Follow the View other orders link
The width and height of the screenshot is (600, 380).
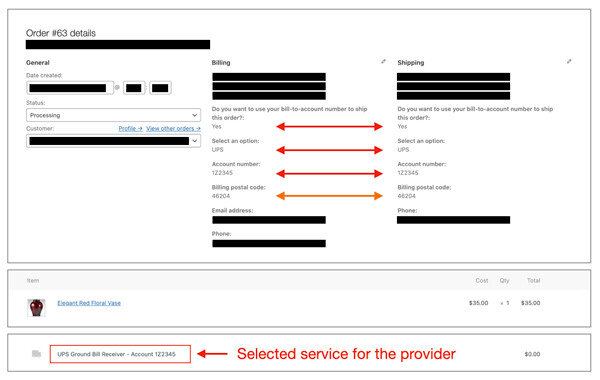(x=173, y=129)
